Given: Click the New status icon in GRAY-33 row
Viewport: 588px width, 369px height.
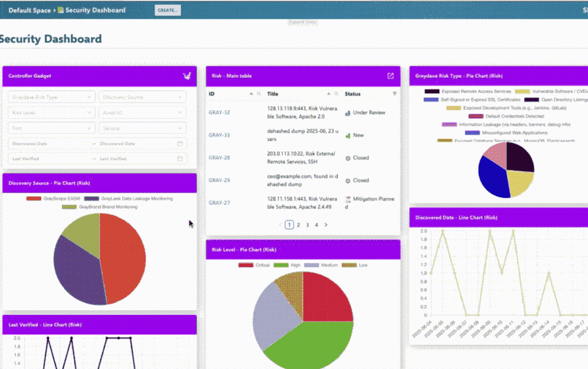Looking at the screenshot, I should (348, 135).
